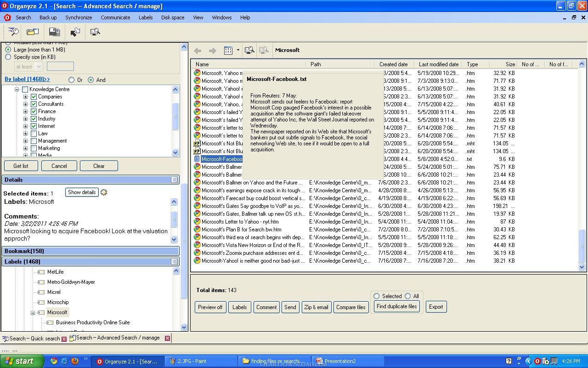Image resolution: width=588 pixels, height=368 pixels.
Task: Click the Find duplicate files button
Action: point(397,306)
